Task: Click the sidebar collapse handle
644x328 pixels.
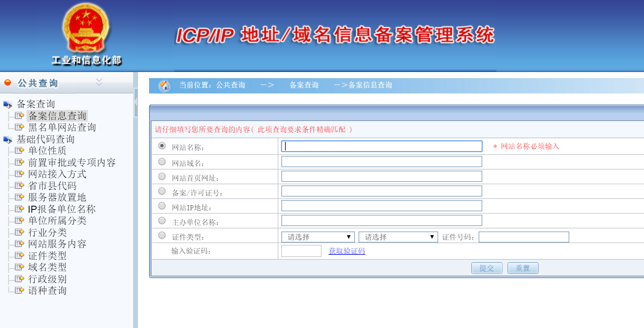Action: pos(136,102)
